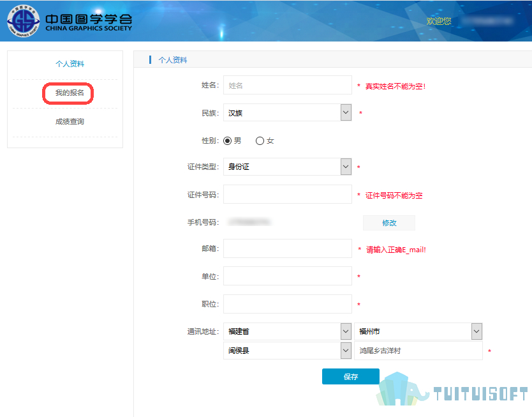Open 我的报名 in the sidebar
This screenshot has height=417, width=532.
click(70, 93)
